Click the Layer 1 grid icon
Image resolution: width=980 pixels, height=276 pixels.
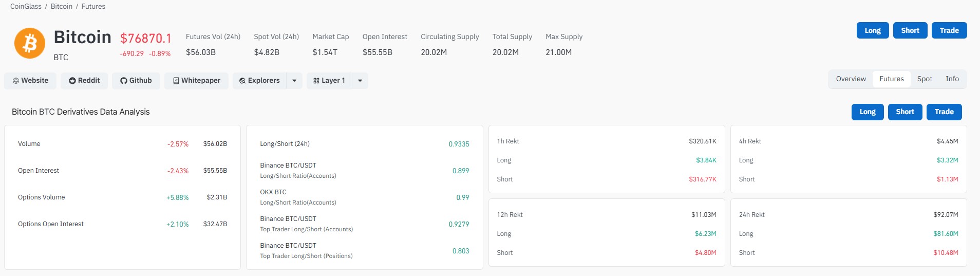pyautogui.click(x=316, y=81)
